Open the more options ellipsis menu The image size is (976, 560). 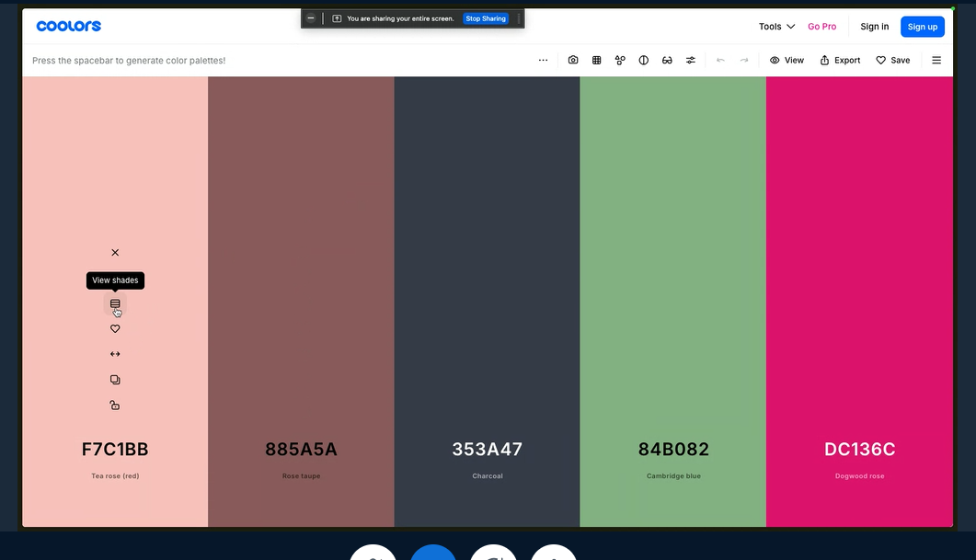[544, 61]
